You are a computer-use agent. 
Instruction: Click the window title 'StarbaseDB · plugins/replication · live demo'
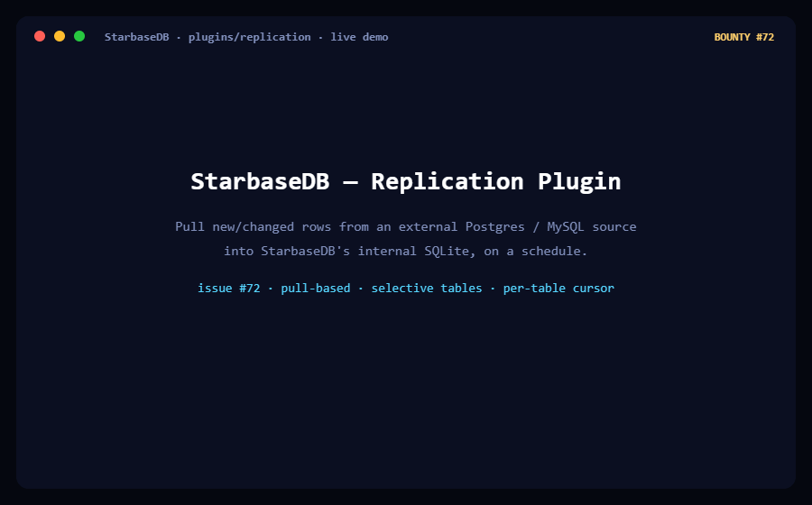[246, 37]
